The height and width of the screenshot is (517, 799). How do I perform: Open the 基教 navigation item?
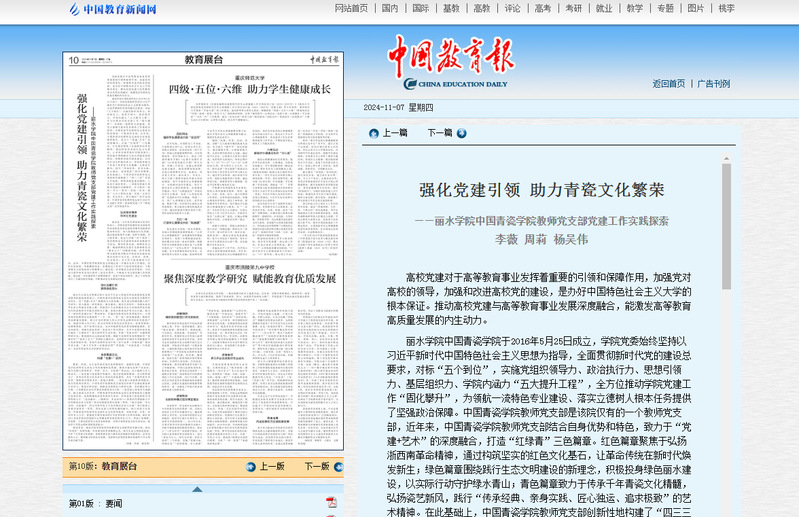451,8
